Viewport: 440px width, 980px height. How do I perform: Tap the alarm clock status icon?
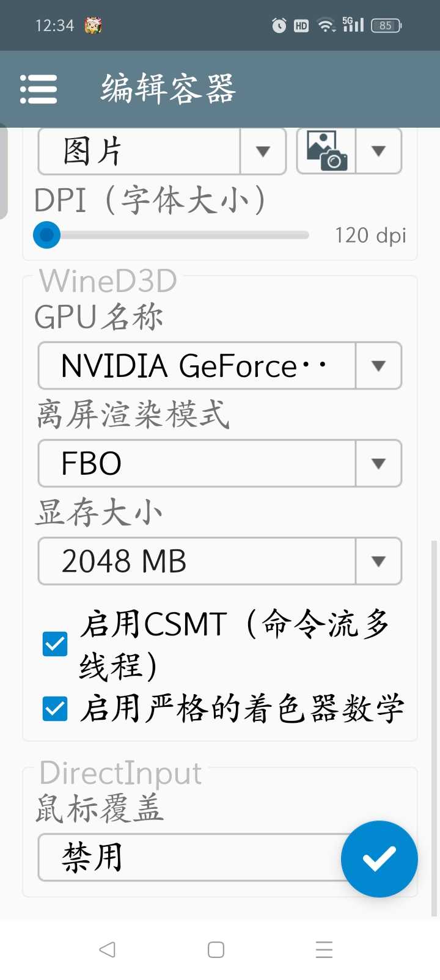279,25
